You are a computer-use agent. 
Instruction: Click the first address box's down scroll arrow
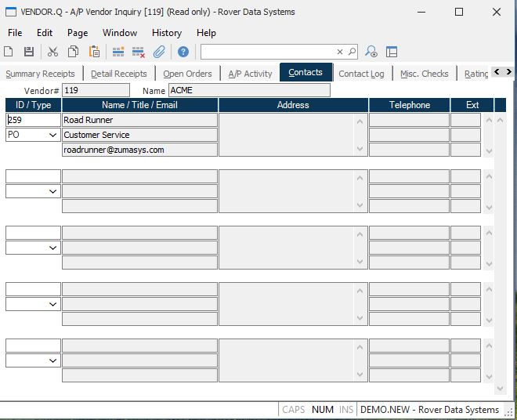360,149
